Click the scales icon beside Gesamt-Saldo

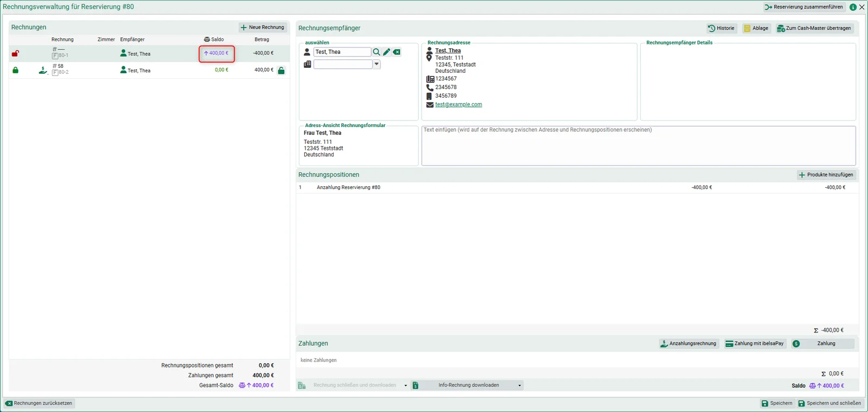tap(242, 385)
